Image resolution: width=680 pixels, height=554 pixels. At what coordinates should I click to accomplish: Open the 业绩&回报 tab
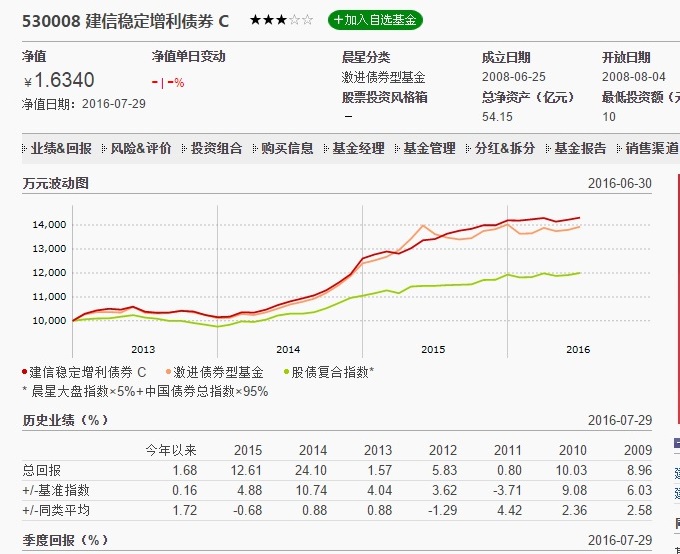coord(61,149)
